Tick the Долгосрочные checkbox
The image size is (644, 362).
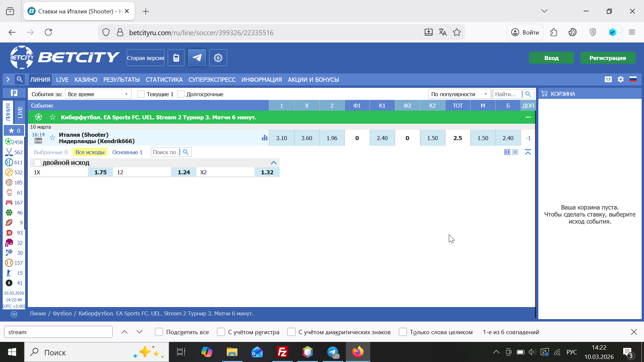181,94
